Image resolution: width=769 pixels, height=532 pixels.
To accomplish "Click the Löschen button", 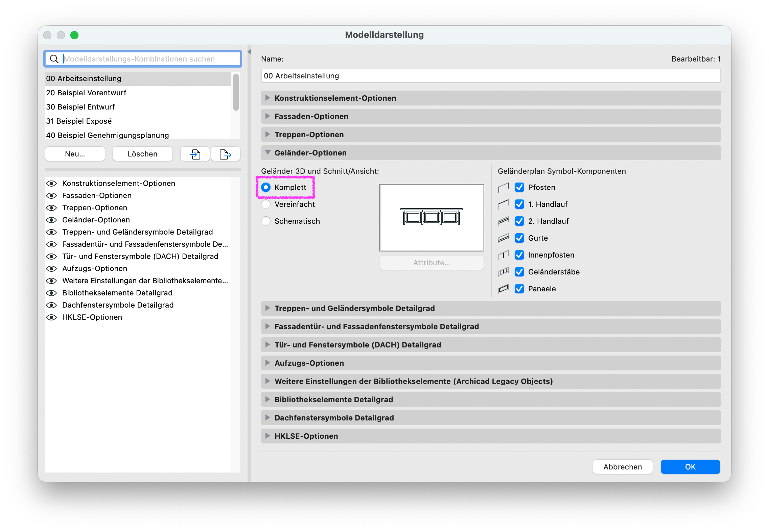I will (142, 154).
